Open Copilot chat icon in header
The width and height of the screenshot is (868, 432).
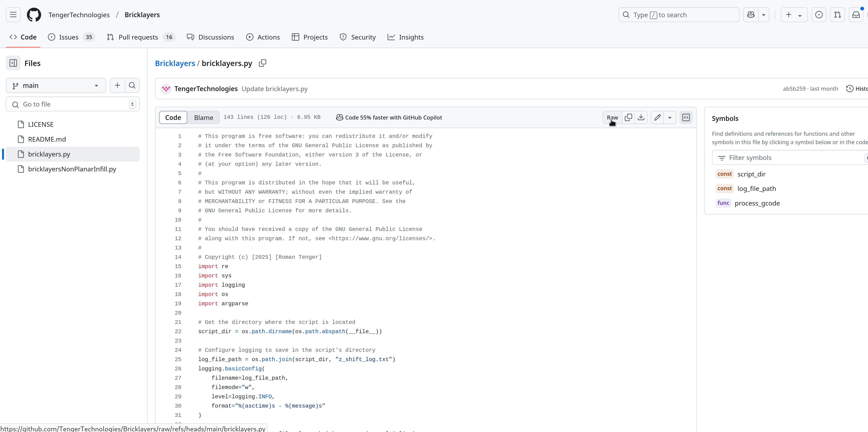pyautogui.click(x=751, y=15)
